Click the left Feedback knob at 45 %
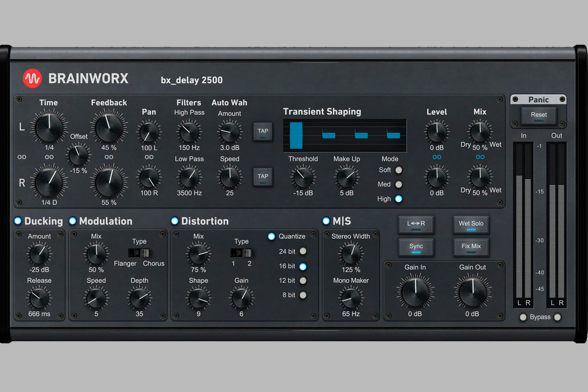 point(109,127)
